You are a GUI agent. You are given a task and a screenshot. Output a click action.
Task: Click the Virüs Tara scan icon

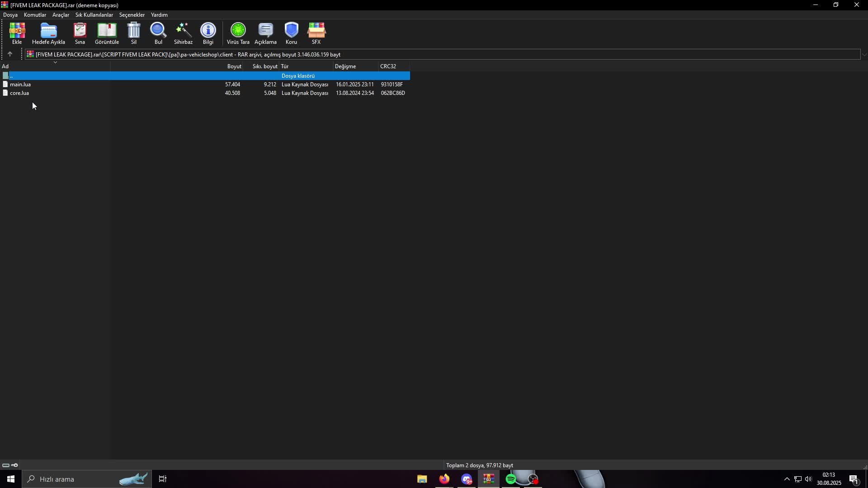tap(238, 30)
